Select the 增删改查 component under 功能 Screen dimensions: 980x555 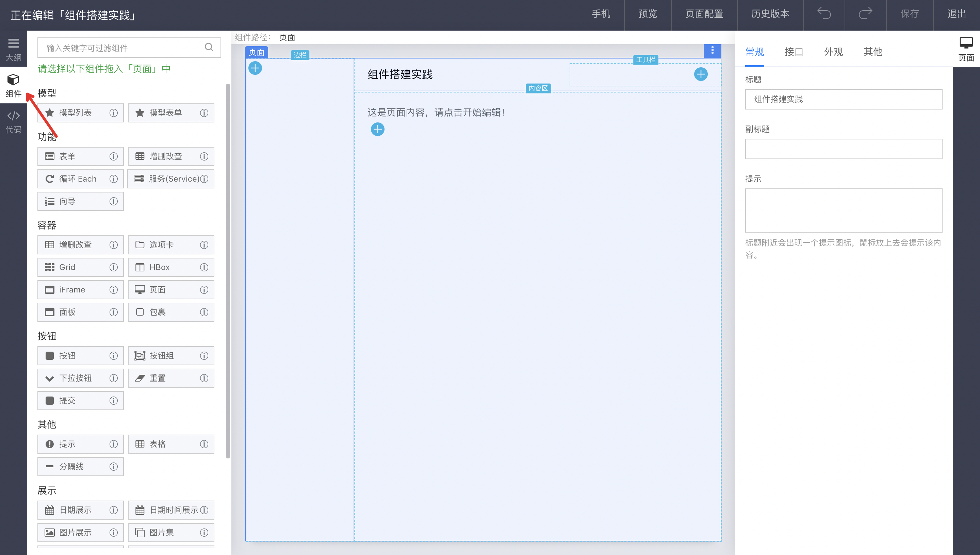point(171,156)
